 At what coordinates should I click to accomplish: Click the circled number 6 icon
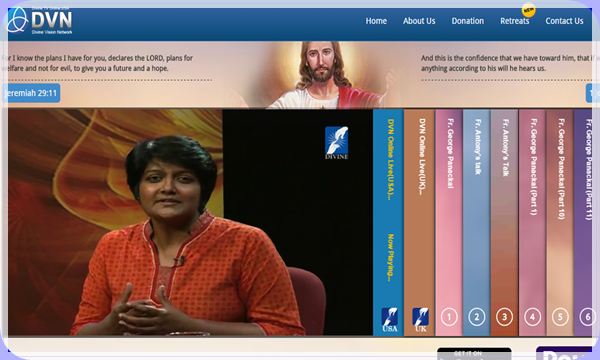pyautogui.click(x=587, y=317)
